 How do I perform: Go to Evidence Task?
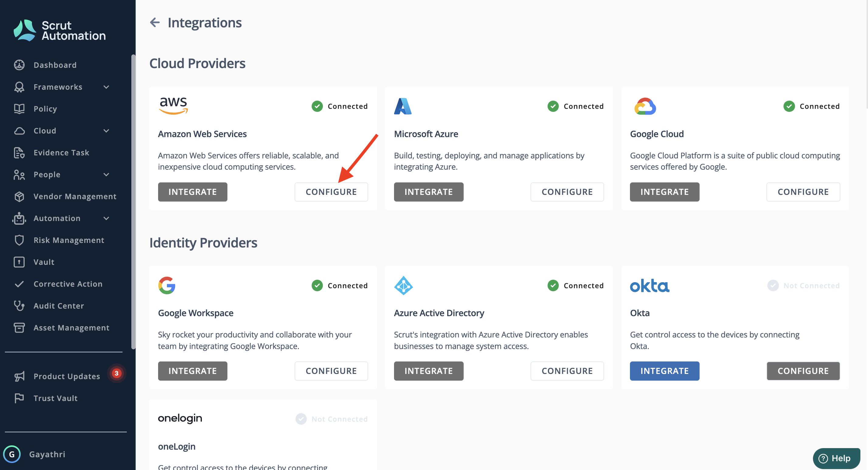tap(61, 153)
